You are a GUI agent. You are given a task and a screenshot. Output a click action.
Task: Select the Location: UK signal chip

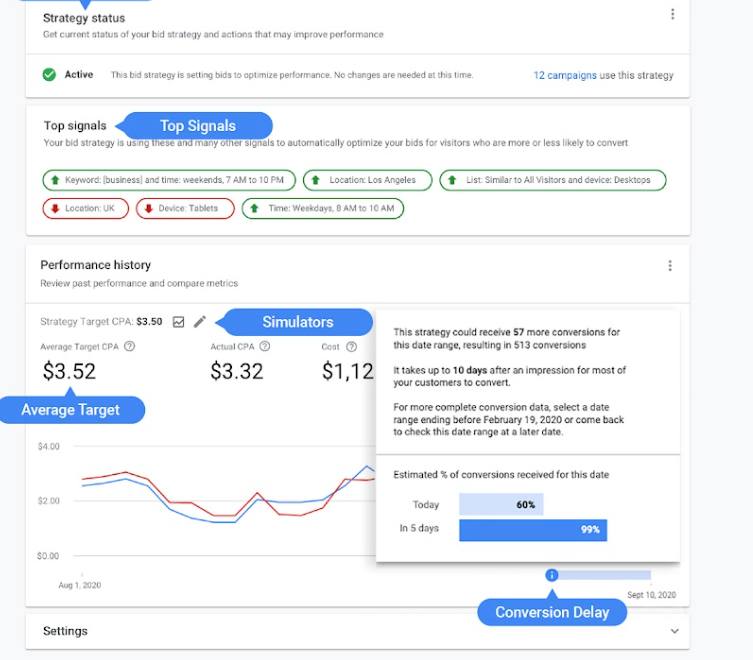pyautogui.click(x=85, y=208)
